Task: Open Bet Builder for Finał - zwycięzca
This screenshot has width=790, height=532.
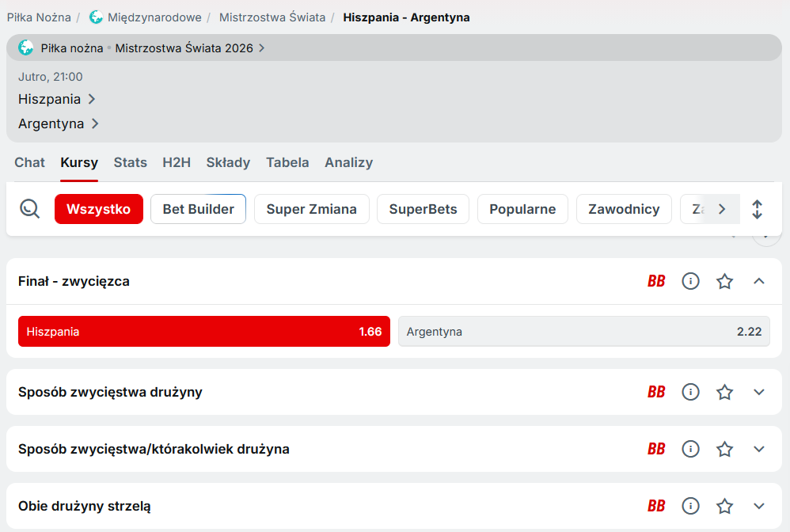Action: tap(656, 281)
